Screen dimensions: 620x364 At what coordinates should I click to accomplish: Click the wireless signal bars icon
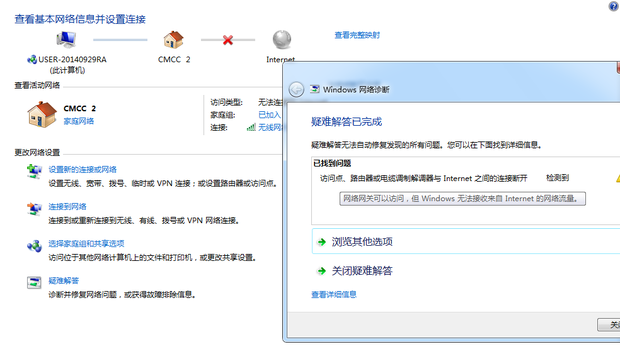(x=251, y=127)
